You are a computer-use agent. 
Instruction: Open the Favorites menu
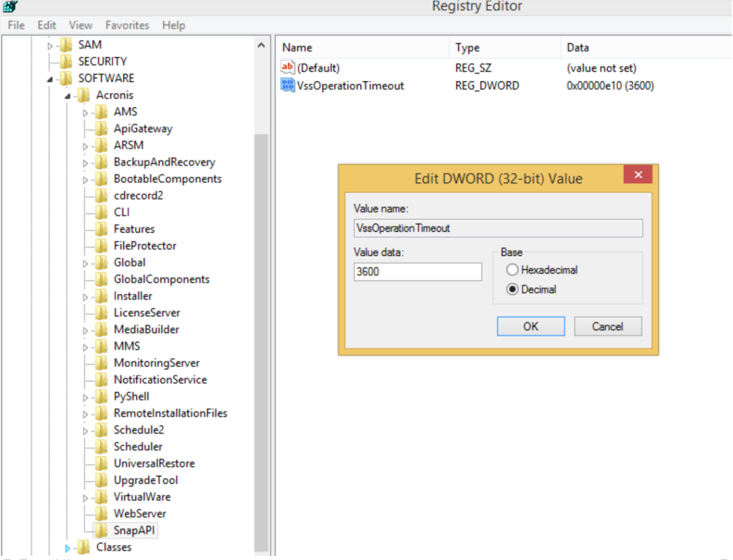click(127, 25)
